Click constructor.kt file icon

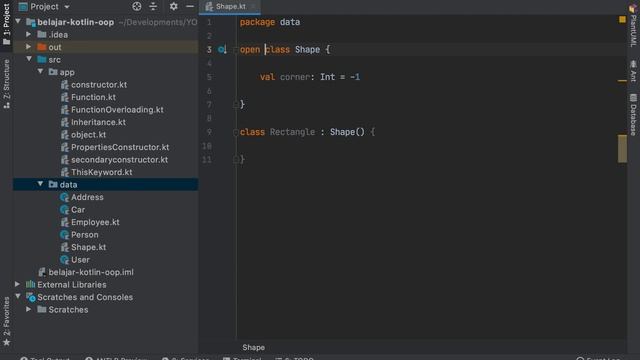[x=64, y=84]
